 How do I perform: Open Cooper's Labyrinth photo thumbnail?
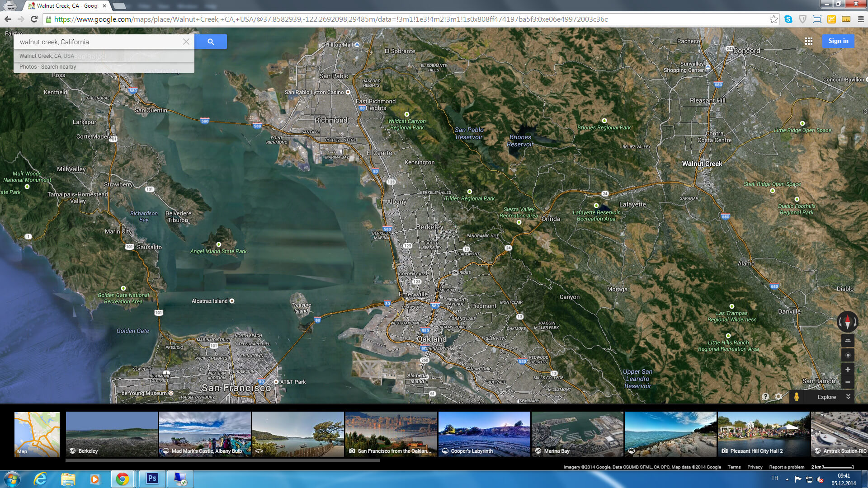pos(484,434)
